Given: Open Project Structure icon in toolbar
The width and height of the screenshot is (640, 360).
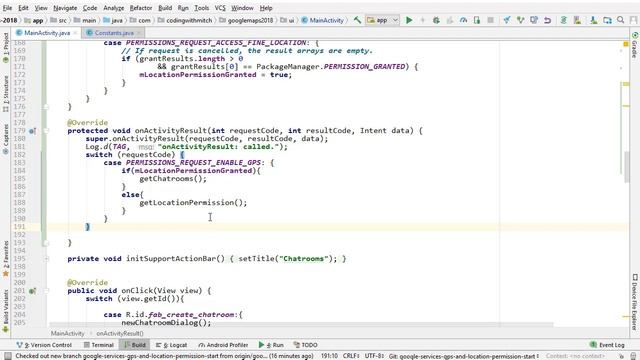Looking at the screenshot, I should click(607, 20).
